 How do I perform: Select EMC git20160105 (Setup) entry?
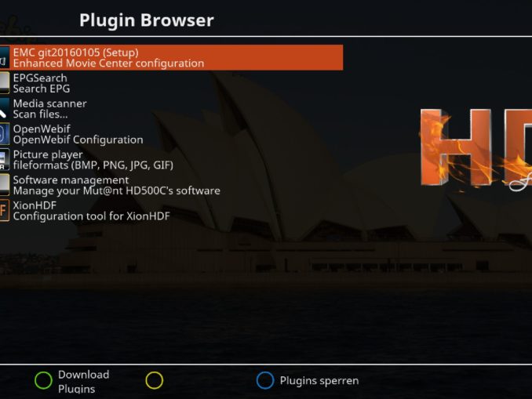pyautogui.click(x=171, y=58)
